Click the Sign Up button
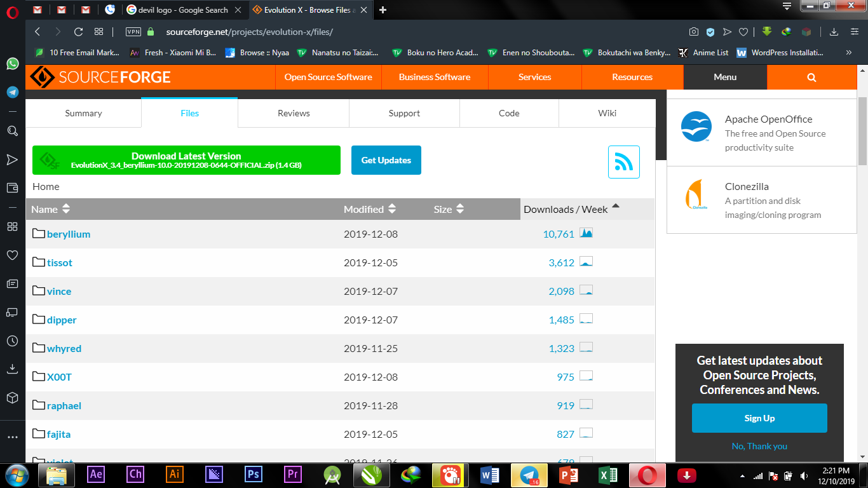Screen dimensions: 868x488 pos(759,418)
